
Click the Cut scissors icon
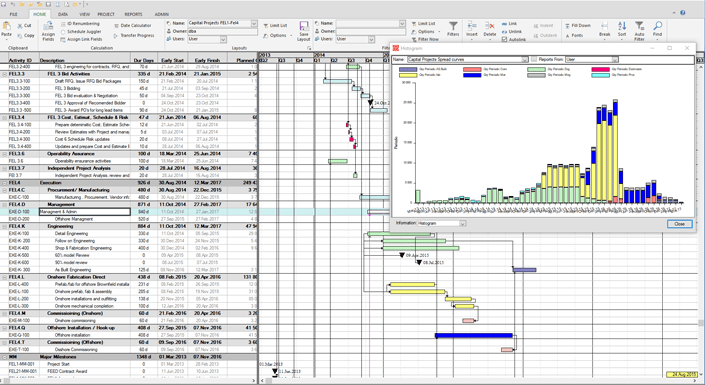click(20, 26)
